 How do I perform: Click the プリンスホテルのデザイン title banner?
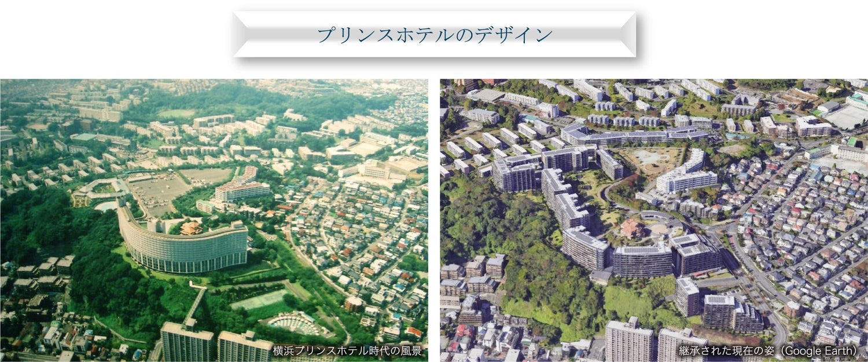(x=434, y=35)
